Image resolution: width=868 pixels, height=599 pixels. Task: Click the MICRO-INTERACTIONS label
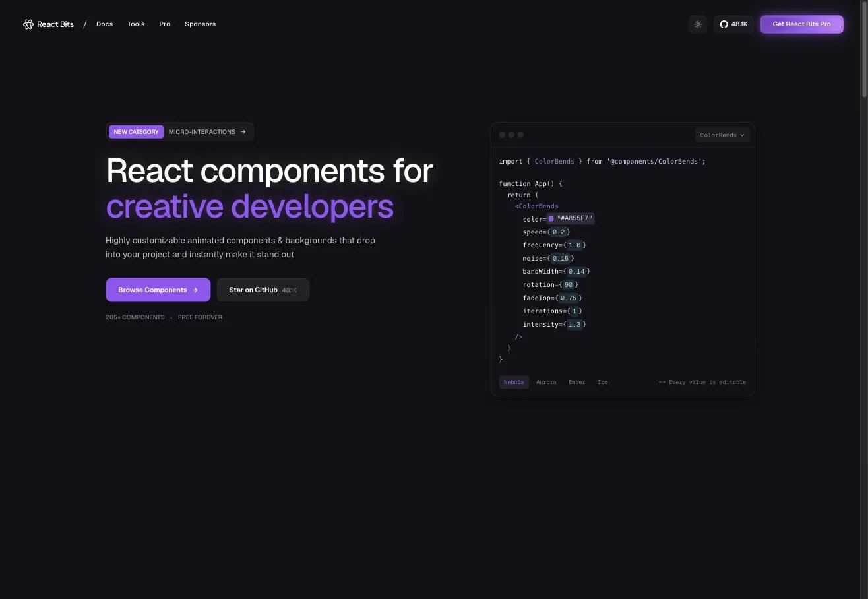[202, 132]
